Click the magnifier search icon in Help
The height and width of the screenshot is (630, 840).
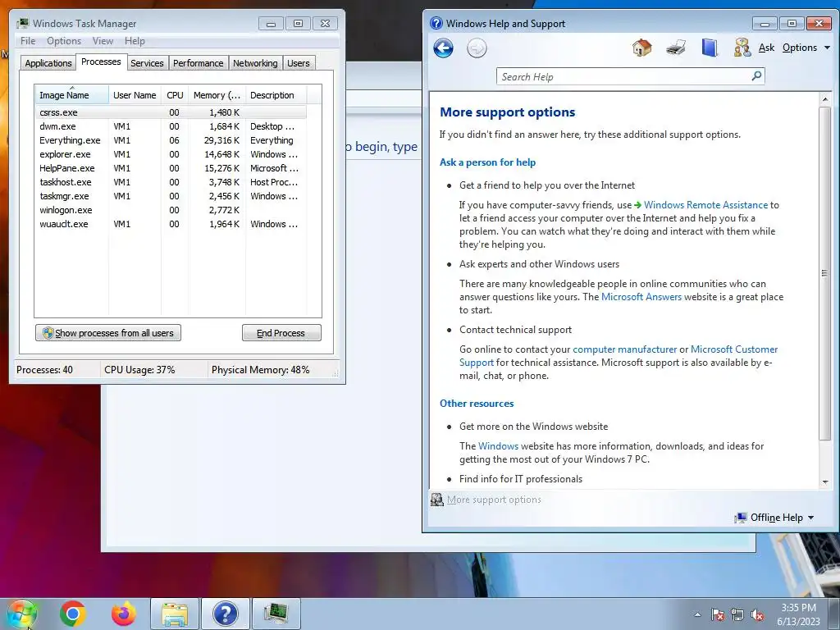click(756, 76)
